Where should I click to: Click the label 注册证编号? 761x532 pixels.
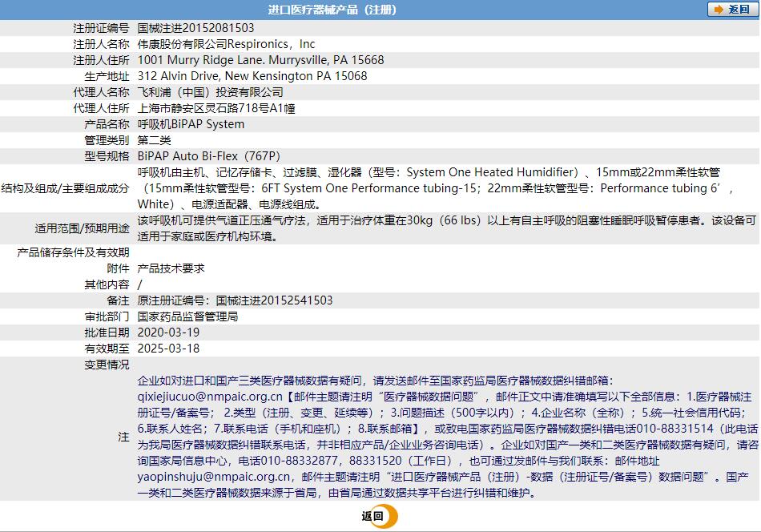pyautogui.click(x=101, y=28)
